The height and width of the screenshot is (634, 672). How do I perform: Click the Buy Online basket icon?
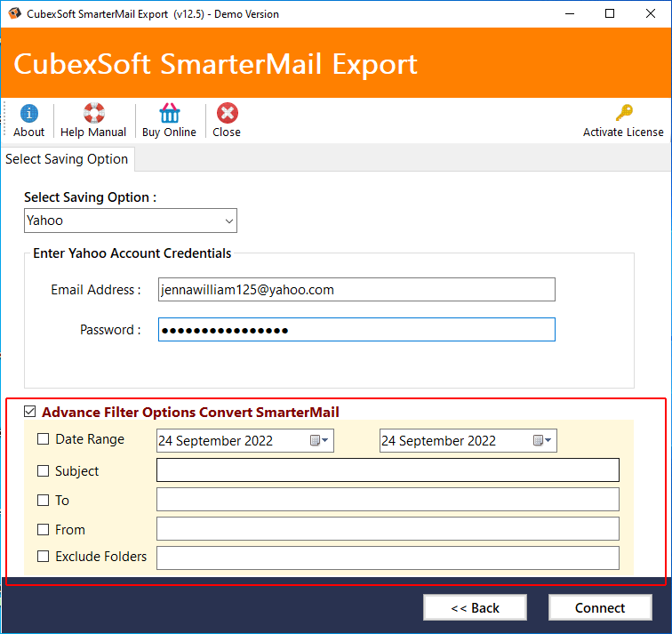pos(169,113)
